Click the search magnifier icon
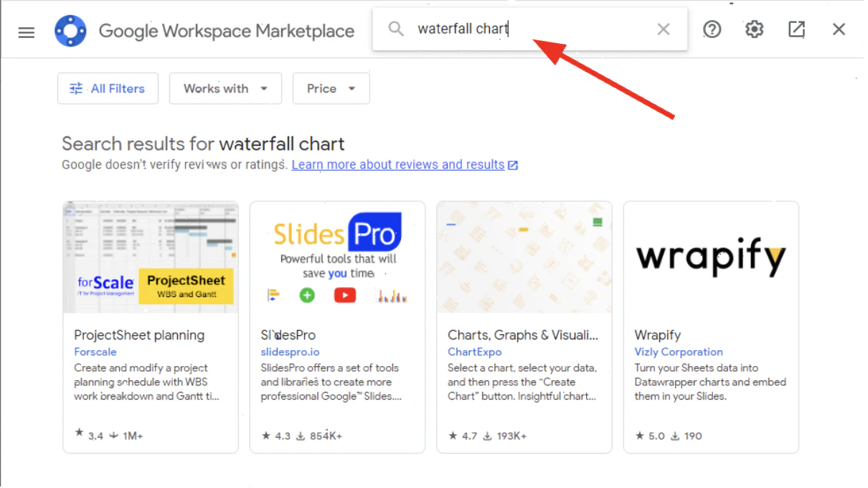The image size is (868, 488). pyautogui.click(x=396, y=29)
